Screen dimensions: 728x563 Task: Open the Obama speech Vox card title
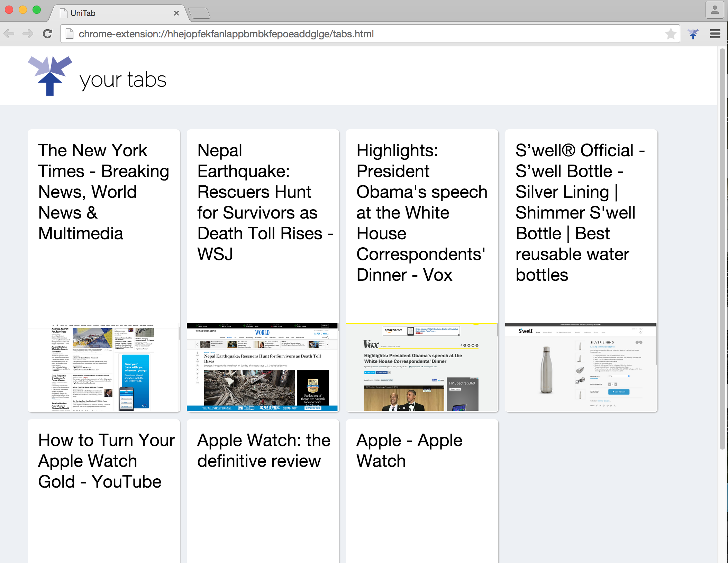421,213
